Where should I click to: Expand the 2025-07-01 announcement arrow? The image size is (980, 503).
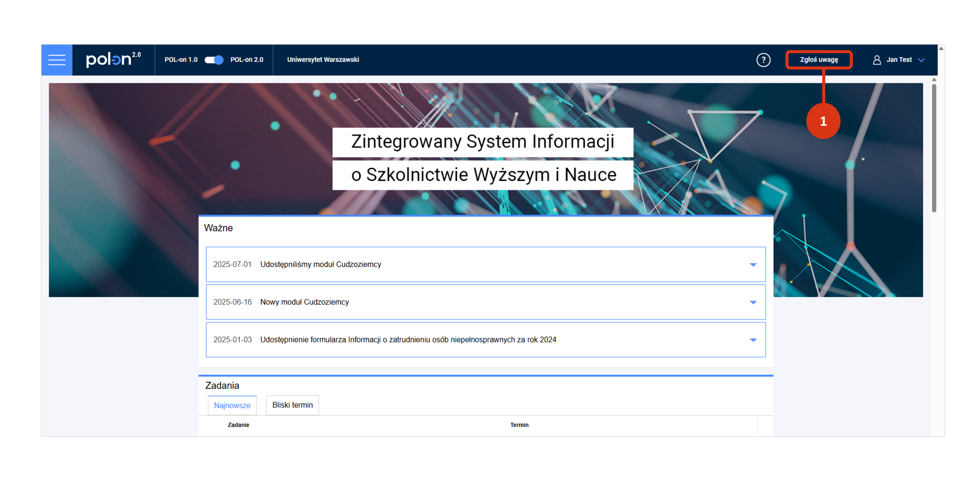pos(753,265)
